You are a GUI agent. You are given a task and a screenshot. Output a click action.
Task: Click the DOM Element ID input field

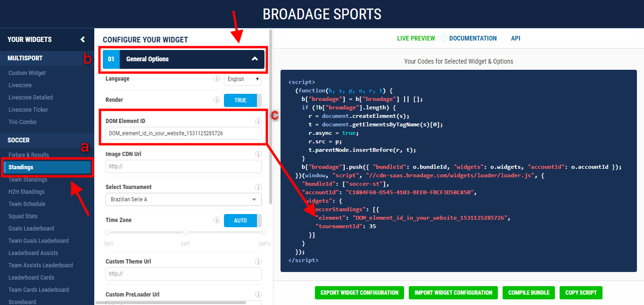coord(183,133)
